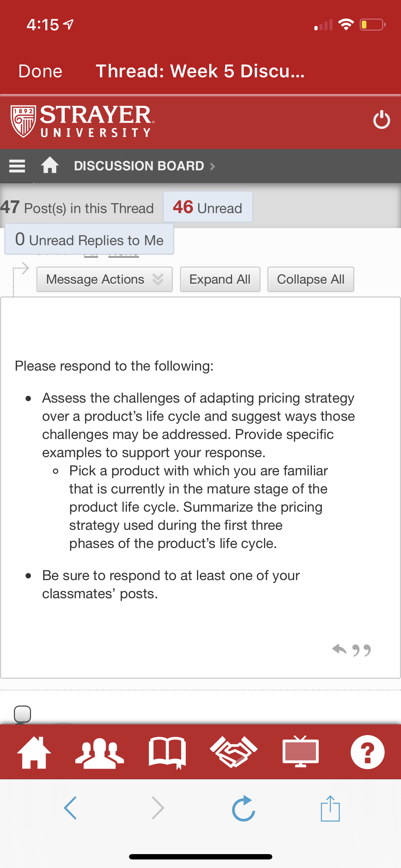Check the post selection checkbox
This screenshot has height=868, width=401.
(22, 714)
